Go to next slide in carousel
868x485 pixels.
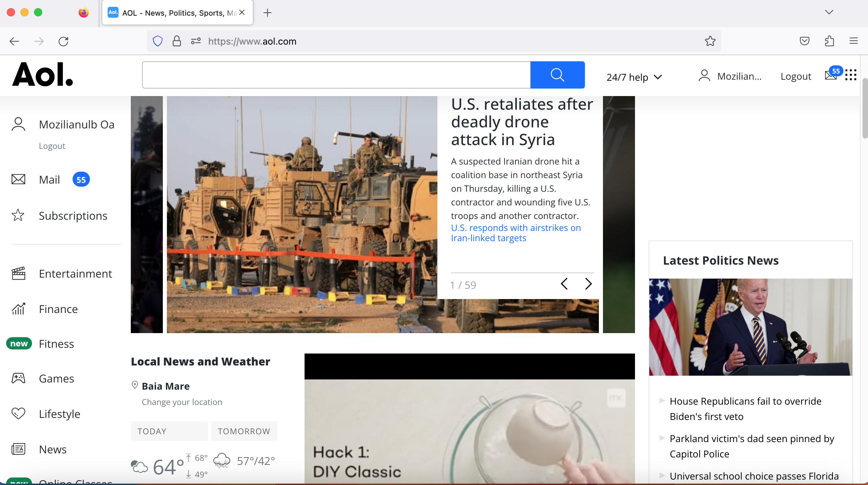(x=588, y=284)
